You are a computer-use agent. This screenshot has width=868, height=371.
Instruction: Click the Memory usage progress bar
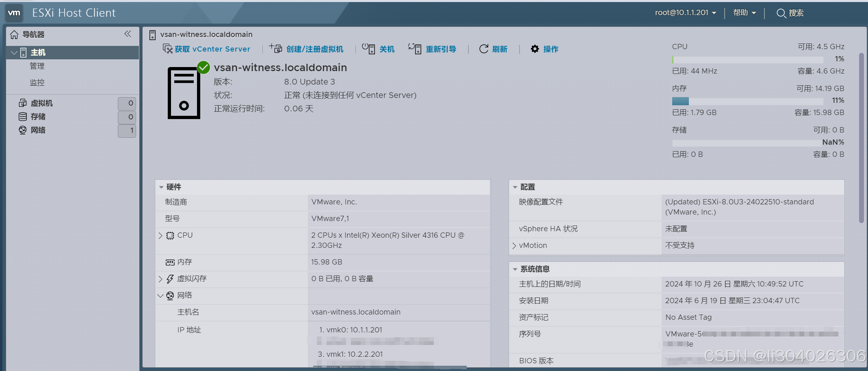748,101
